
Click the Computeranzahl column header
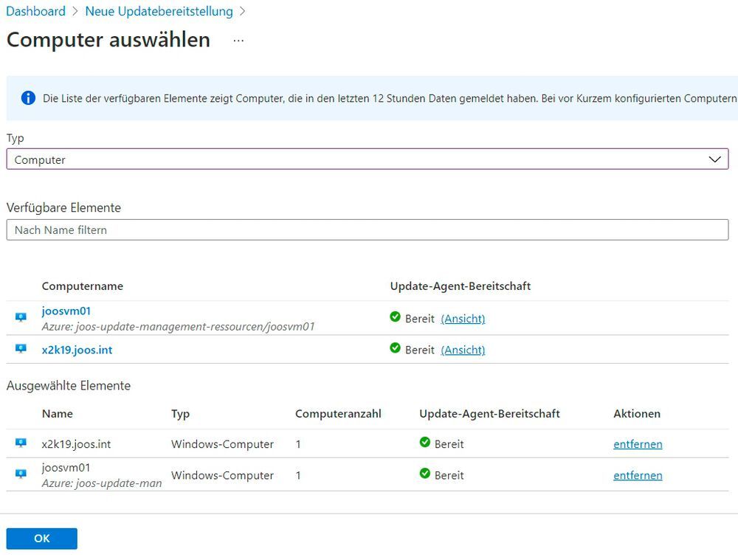pyautogui.click(x=338, y=414)
